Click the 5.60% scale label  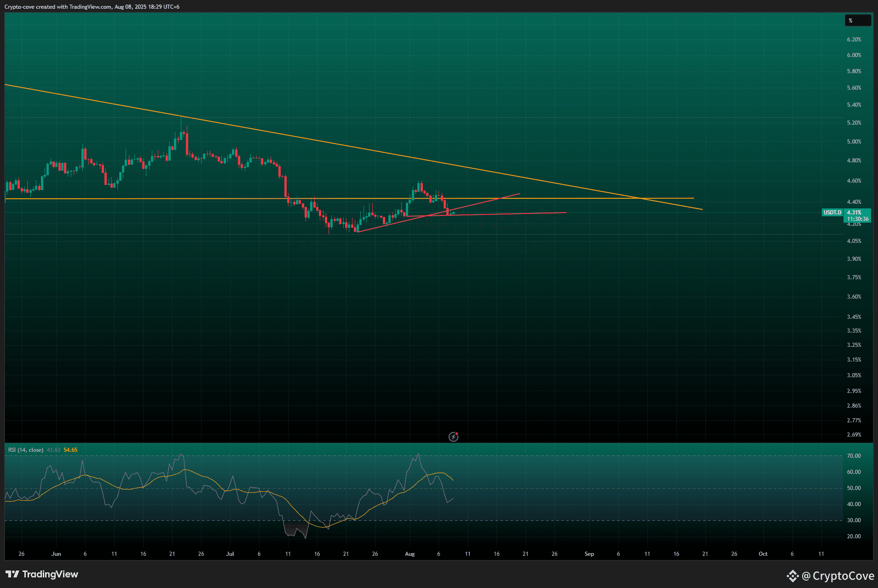pyautogui.click(x=854, y=88)
